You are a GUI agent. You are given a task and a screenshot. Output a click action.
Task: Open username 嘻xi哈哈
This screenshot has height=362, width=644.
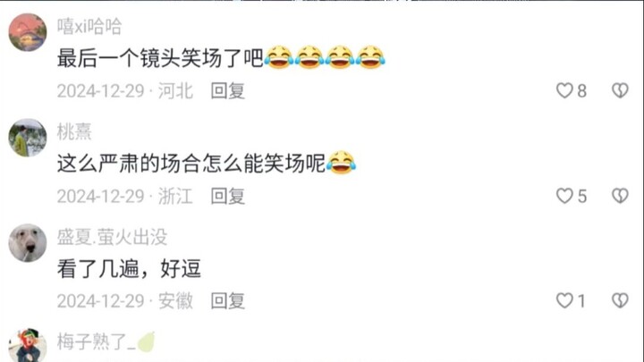(x=89, y=27)
